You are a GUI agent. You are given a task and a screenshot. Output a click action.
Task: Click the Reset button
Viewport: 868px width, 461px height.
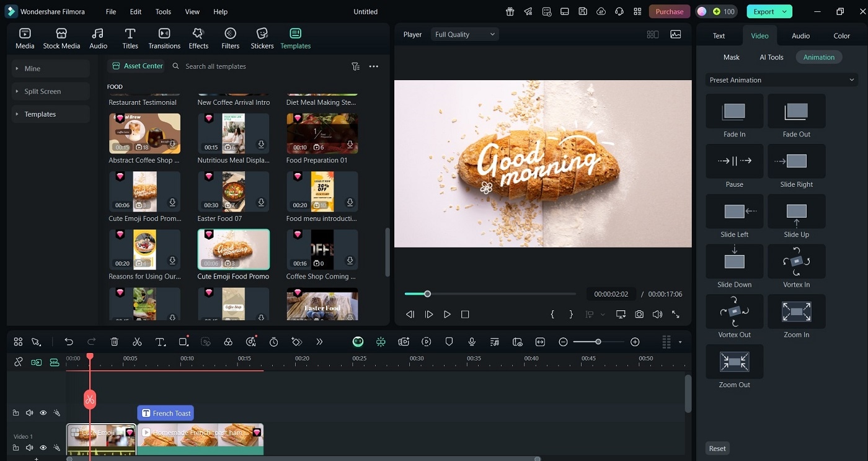pyautogui.click(x=717, y=449)
